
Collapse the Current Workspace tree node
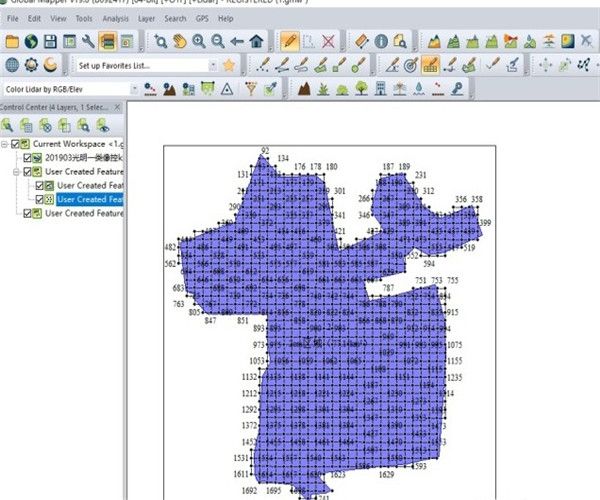tap(5, 145)
